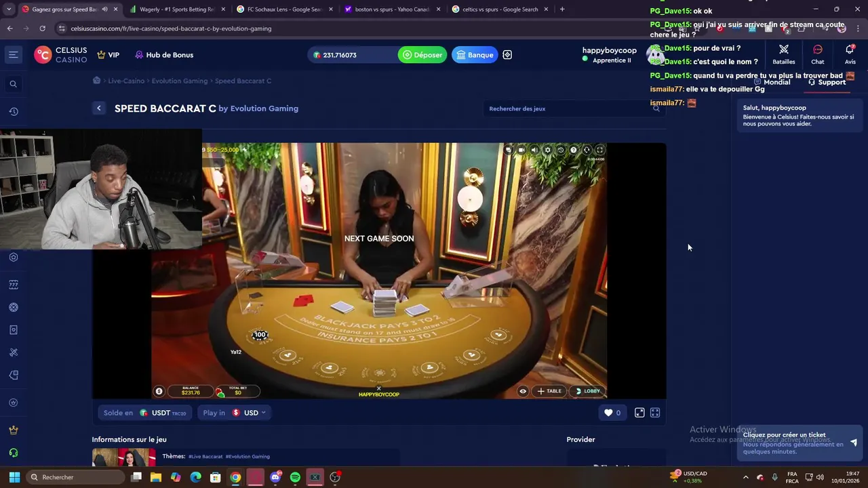Switch to the celtics vs spurs Google tab

(x=499, y=9)
